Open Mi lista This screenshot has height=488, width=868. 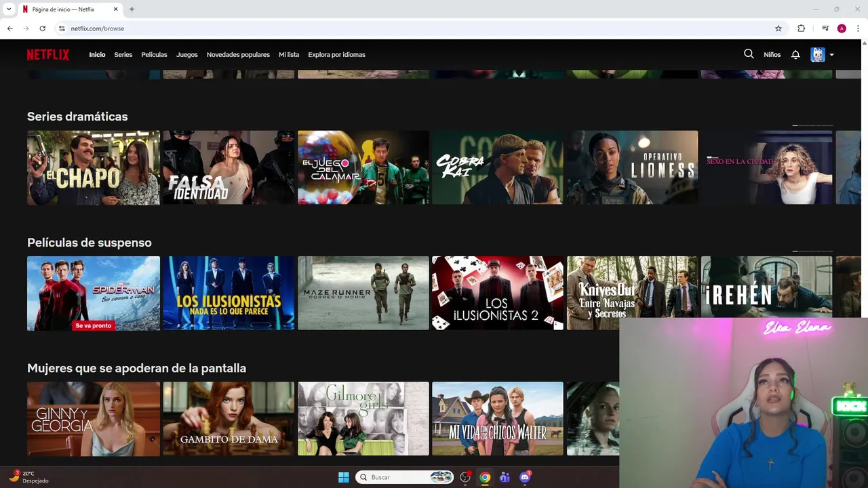(289, 55)
